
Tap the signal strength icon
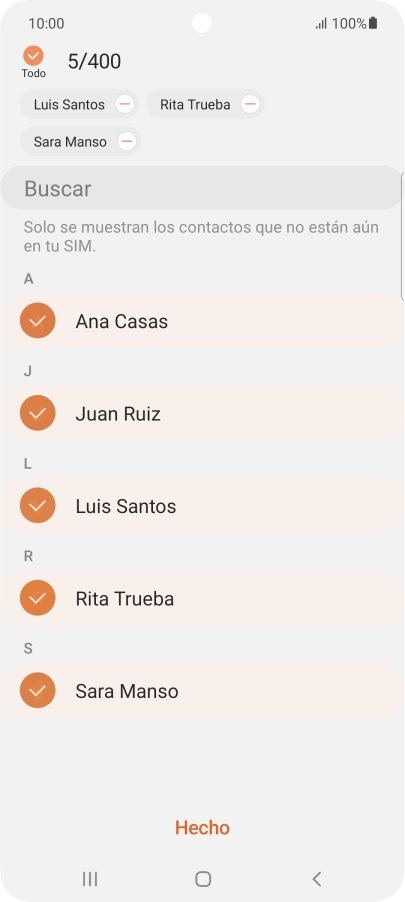(x=321, y=24)
